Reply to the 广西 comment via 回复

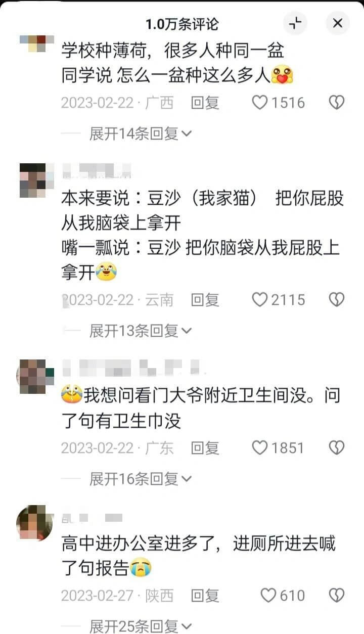tap(205, 103)
